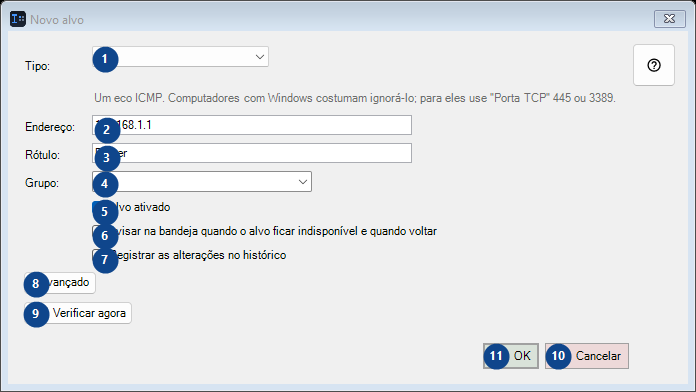Screen dimensions: 696x392
Task: Click the application icon in the title bar
Action: (x=18, y=19)
